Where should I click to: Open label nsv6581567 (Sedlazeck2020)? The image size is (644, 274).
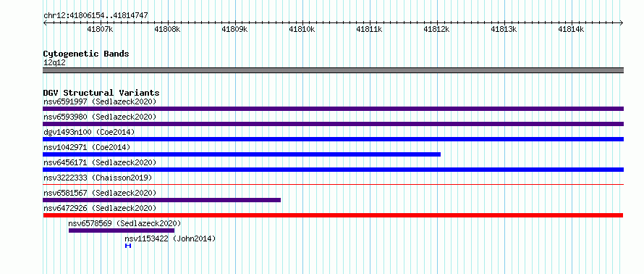tap(100, 193)
